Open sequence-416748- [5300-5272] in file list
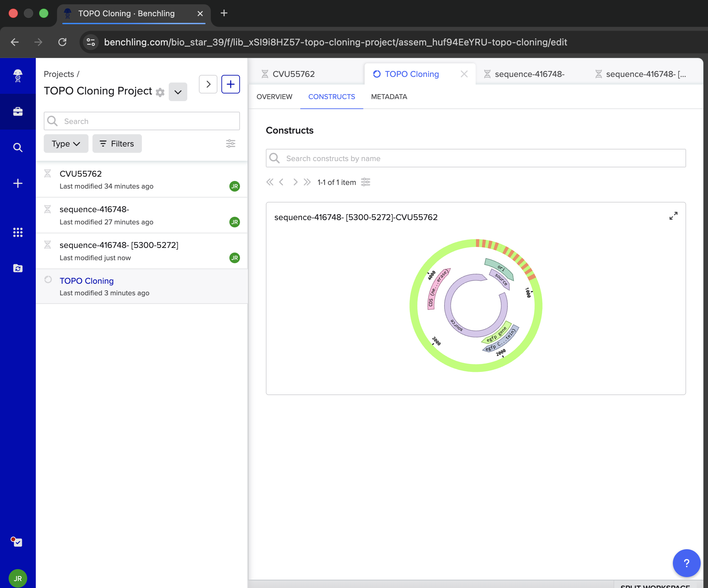708x588 pixels. 142,251
